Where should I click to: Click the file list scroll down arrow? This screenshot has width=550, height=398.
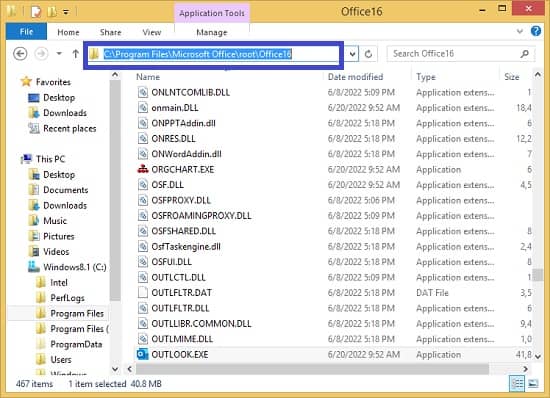click(537, 357)
